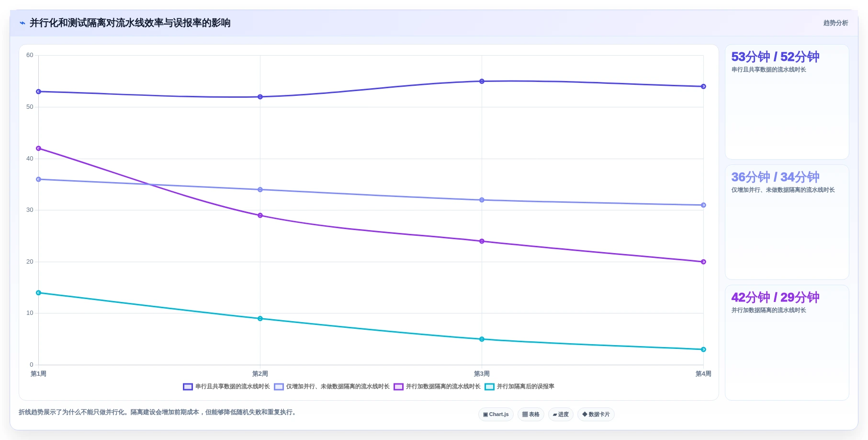The image size is (868, 440).
Task: Click the 第4周 point on the teal false-alarm line
Action: [703, 349]
